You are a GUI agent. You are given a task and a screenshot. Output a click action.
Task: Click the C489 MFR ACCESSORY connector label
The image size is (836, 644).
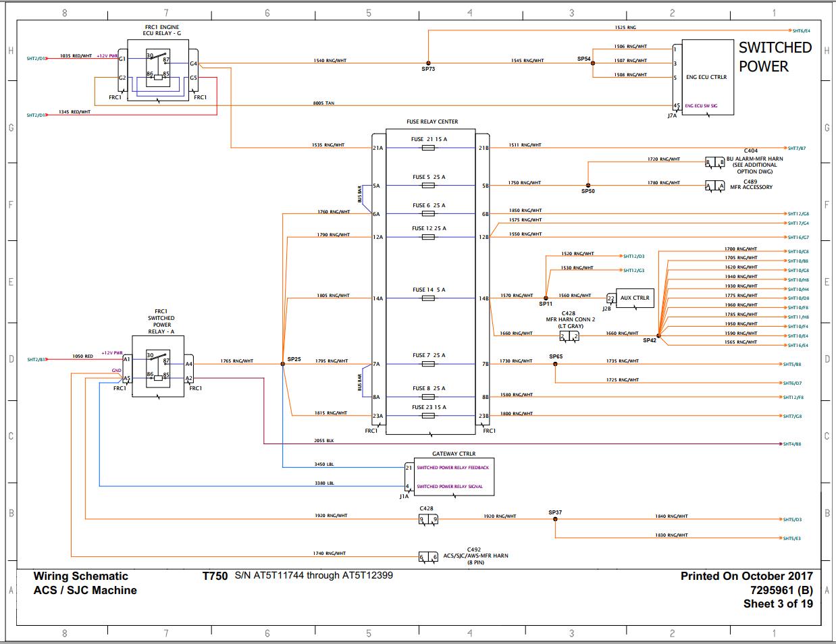(751, 184)
